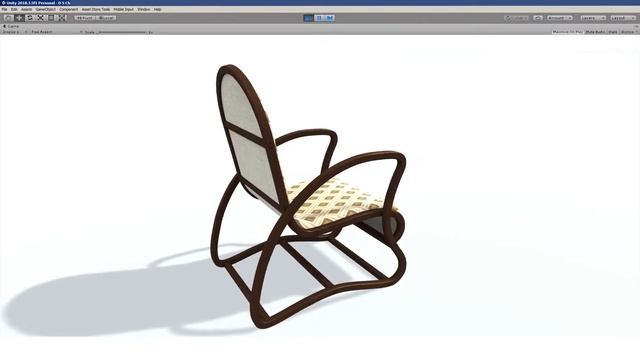Toggle the Gizmos button

629,32
